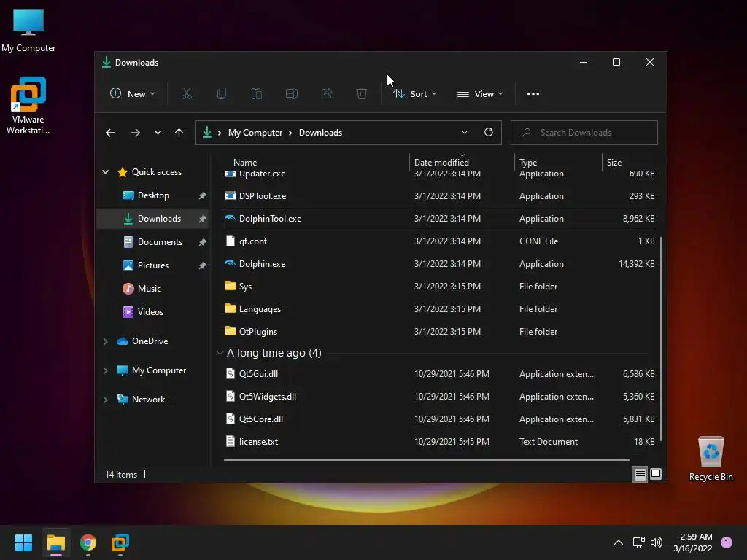
Task: Show hidden tray icons chevron
Action: pyautogui.click(x=619, y=542)
